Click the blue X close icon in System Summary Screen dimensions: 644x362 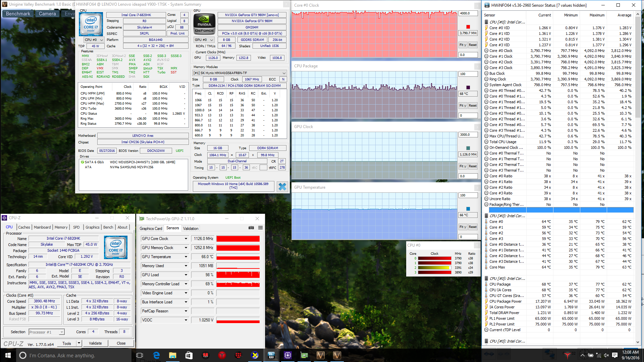click(282, 187)
